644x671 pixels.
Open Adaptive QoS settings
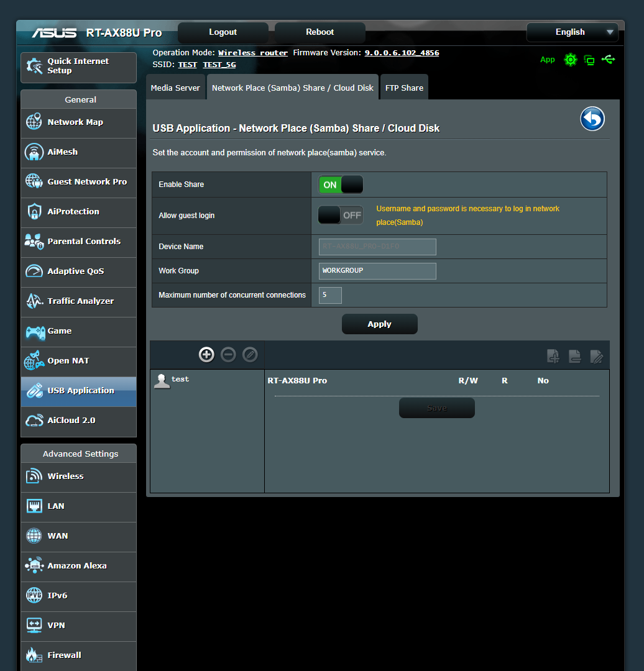[x=79, y=272]
